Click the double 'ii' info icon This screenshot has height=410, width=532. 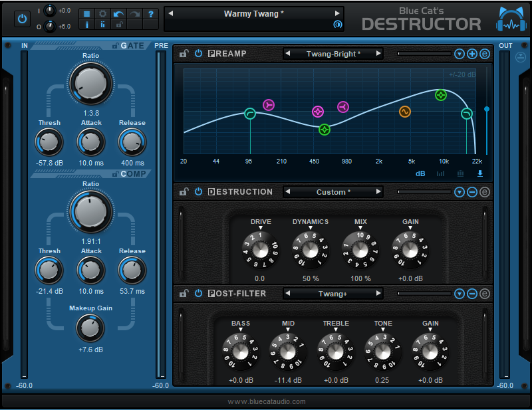[103, 25]
